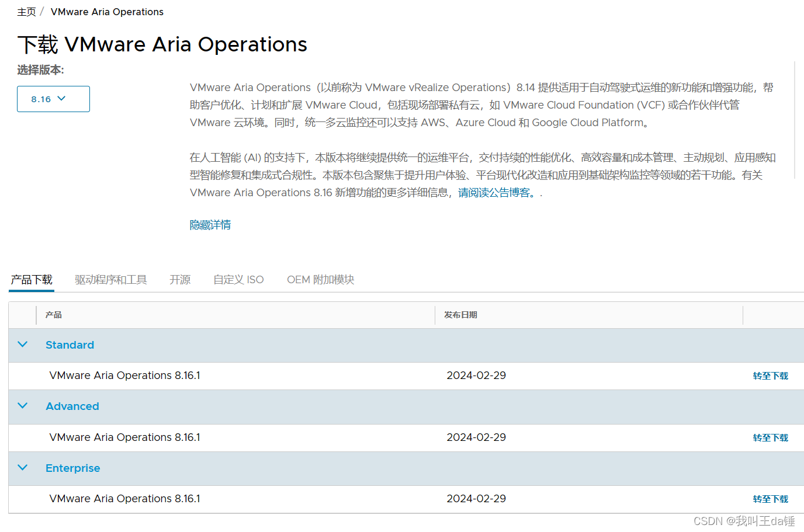Click the Standard group title

[x=70, y=345]
